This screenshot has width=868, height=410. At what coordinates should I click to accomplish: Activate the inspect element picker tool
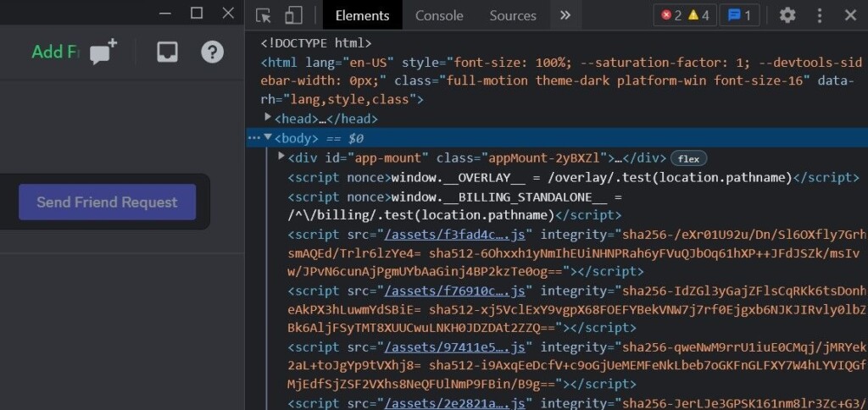click(264, 15)
